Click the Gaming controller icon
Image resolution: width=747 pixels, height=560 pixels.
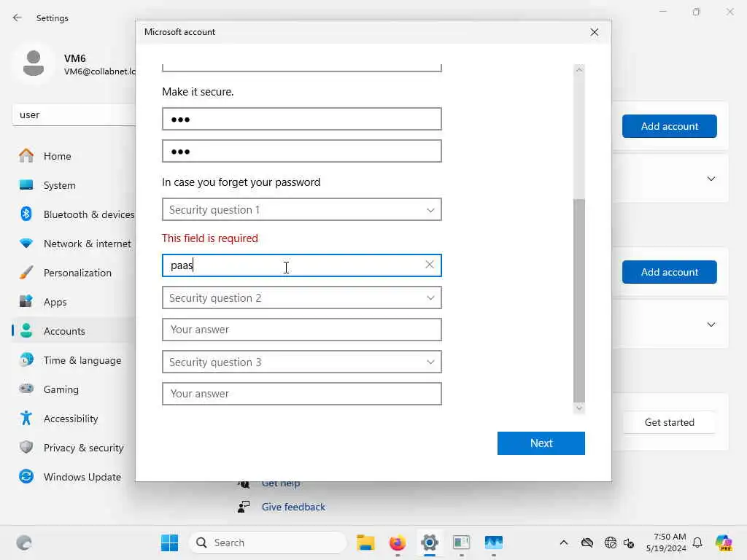(x=26, y=389)
